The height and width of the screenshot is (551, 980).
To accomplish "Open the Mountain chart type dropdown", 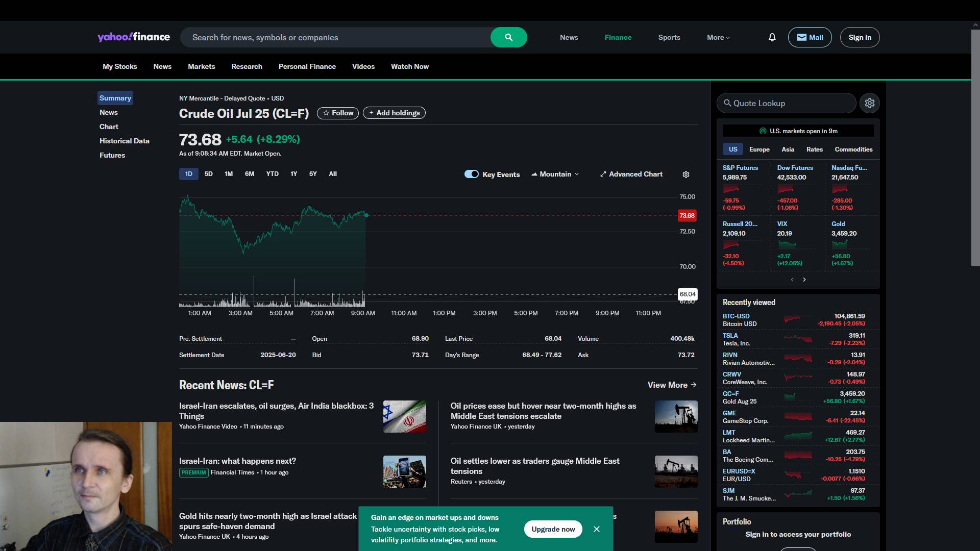I will [x=555, y=174].
